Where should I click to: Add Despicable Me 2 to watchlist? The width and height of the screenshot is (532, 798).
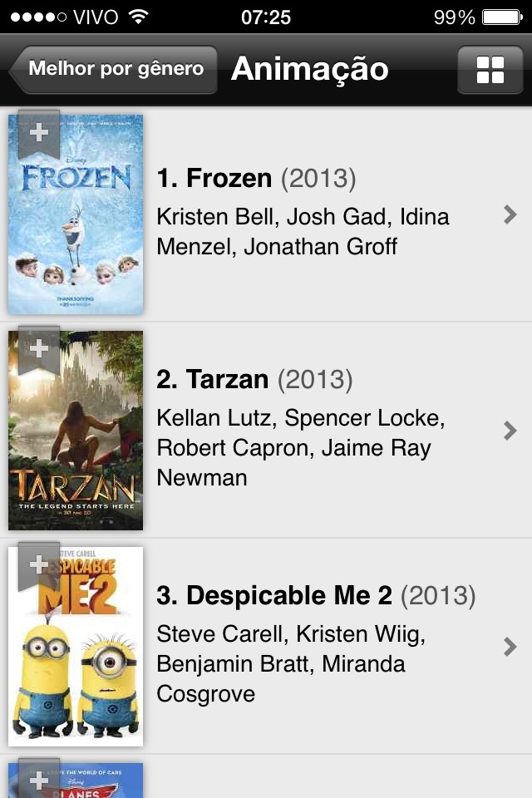pos(39,565)
